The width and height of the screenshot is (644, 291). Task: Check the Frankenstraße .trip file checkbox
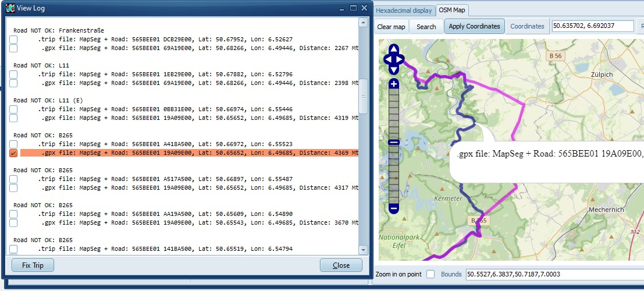(13, 40)
